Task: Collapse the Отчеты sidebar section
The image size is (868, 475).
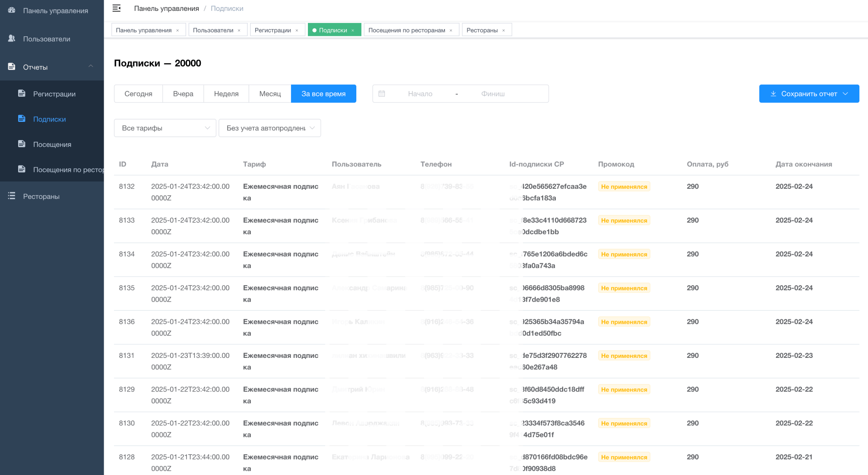Action: (91, 66)
